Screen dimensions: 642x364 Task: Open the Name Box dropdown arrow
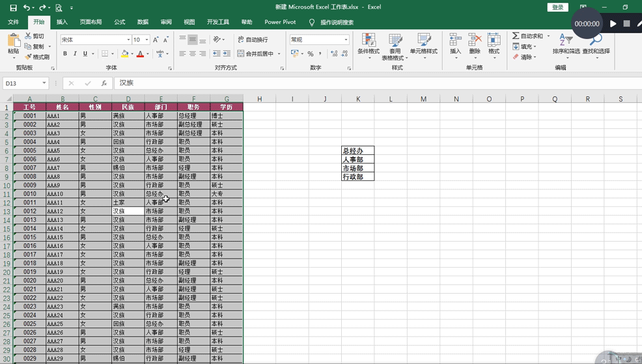coord(44,83)
